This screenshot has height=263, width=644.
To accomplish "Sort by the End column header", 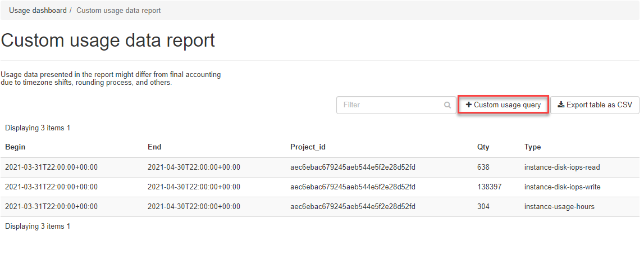I will tap(154, 147).
